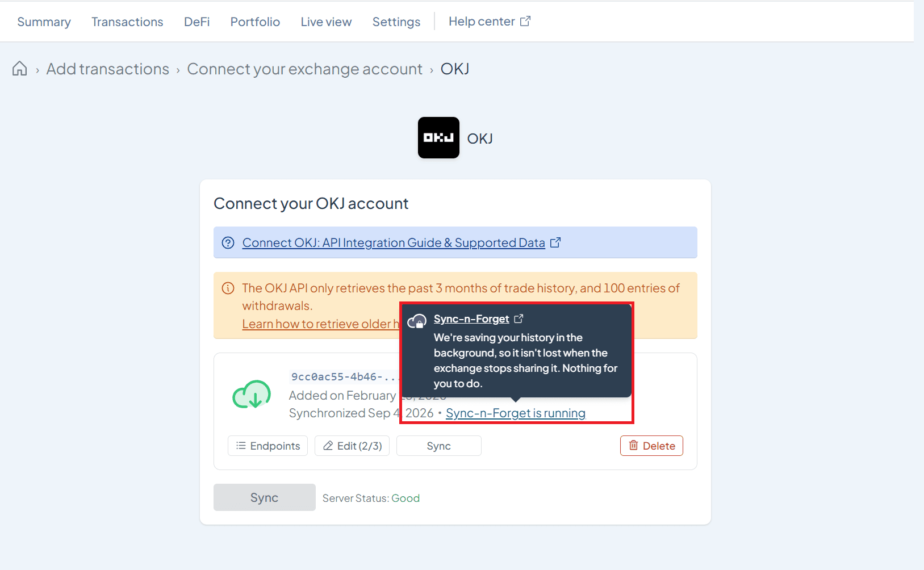Go back to Add transactions breadcrumb
The height and width of the screenshot is (570, 924).
tap(108, 69)
